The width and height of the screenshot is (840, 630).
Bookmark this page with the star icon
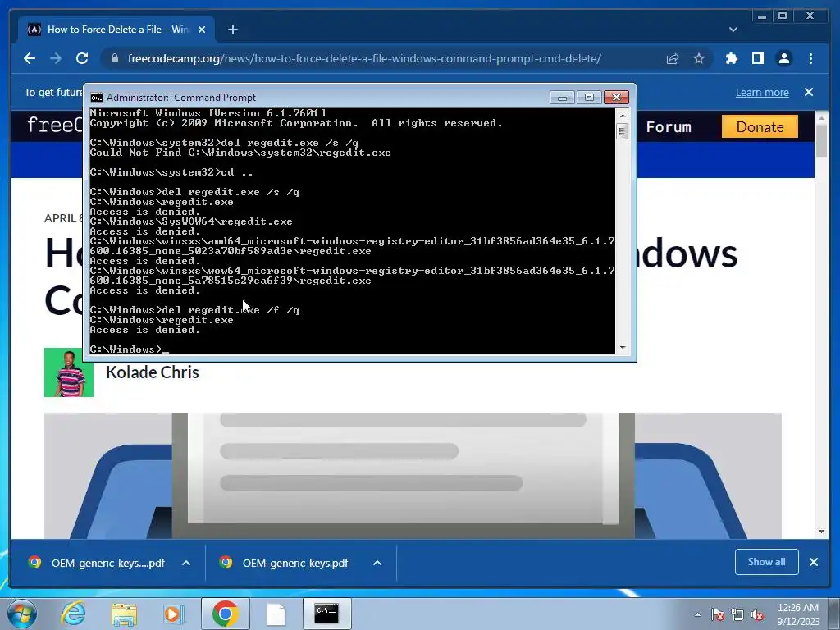tap(699, 58)
